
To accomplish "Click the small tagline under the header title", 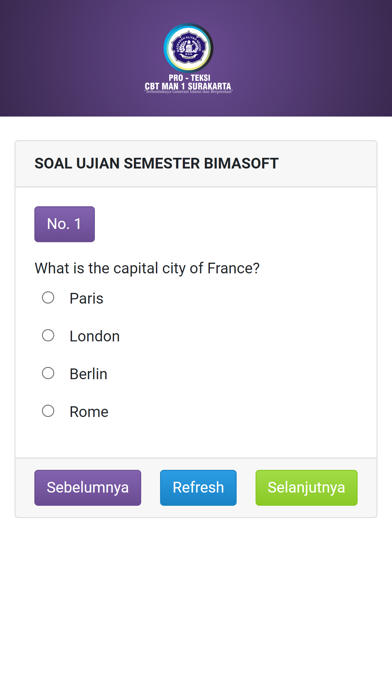I will (x=188, y=91).
